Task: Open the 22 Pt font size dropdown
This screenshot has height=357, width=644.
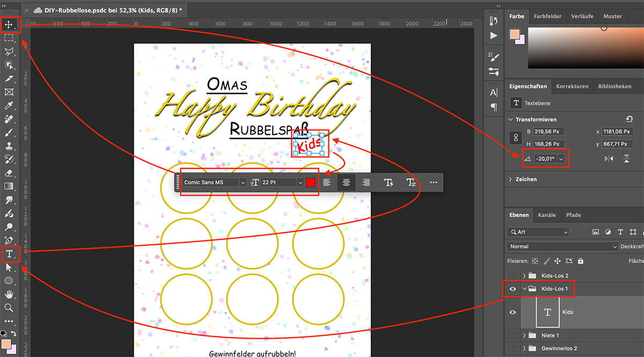Action: point(300,183)
